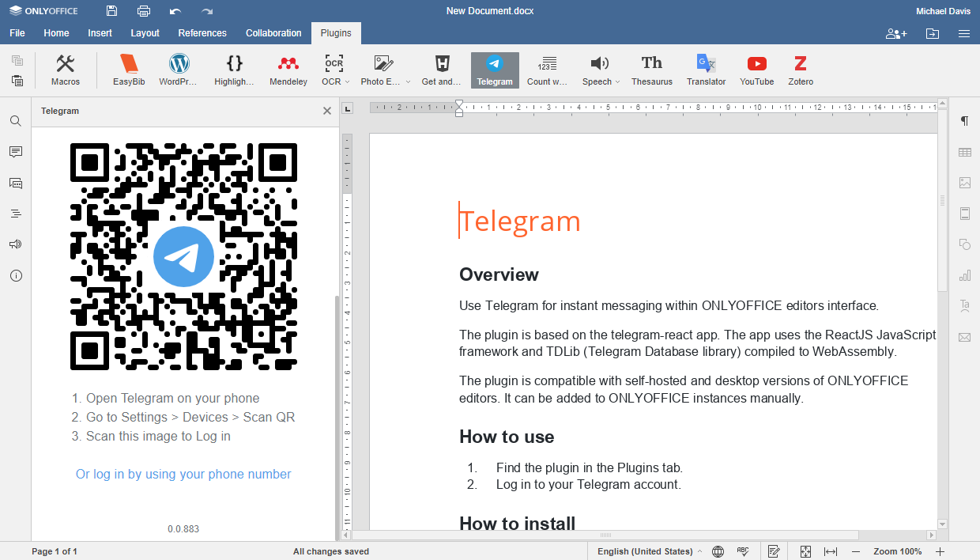The image size is (980, 560).
Task: Open the WordPress plugin
Action: 179,70
